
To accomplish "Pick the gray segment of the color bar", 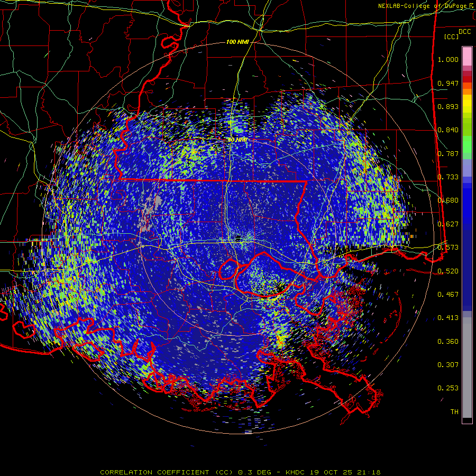I will pos(467,370).
